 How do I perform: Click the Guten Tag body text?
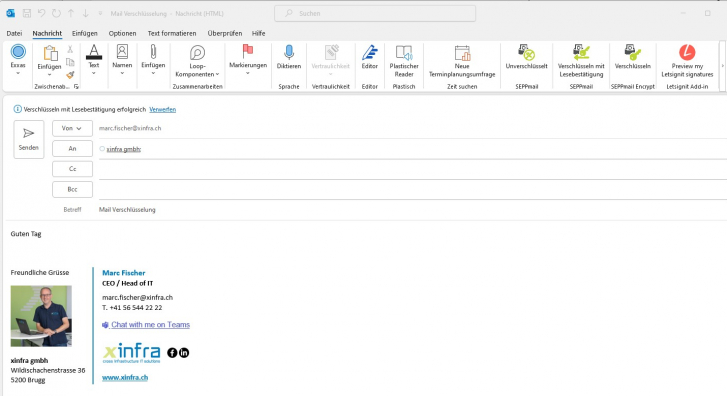(x=26, y=234)
